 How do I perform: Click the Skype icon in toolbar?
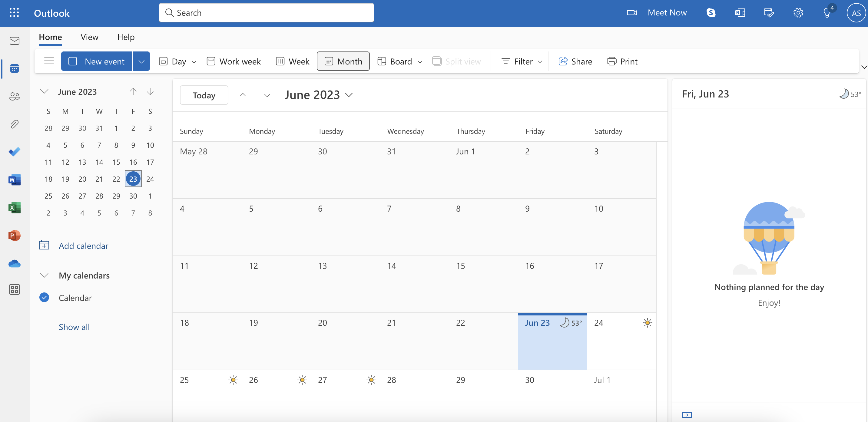711,12
